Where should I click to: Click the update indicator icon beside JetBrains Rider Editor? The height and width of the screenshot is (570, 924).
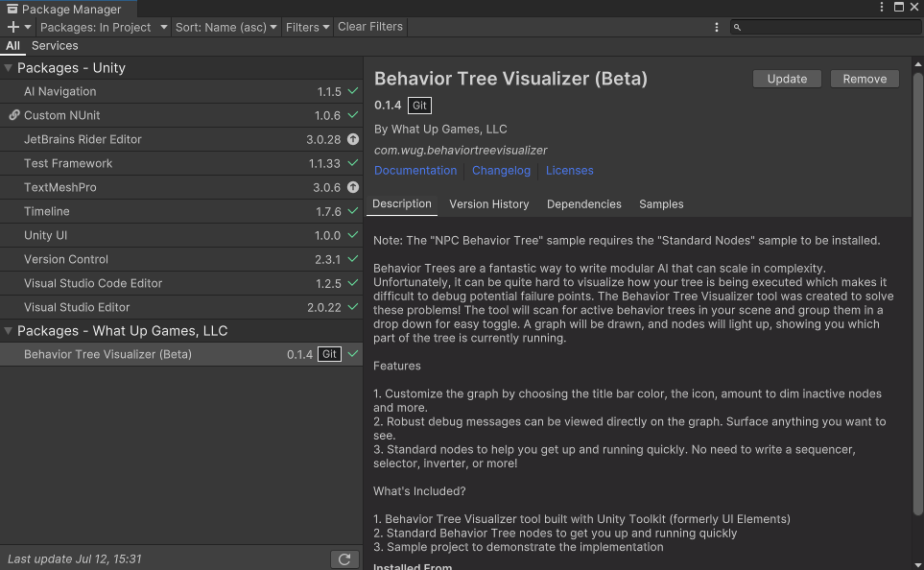[x=352, y=139]
